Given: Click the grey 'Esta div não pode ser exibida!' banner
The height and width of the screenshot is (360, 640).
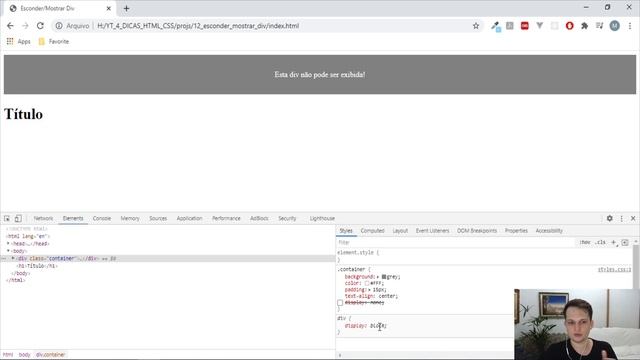Looking at the screenshot, I should point(320,74).
